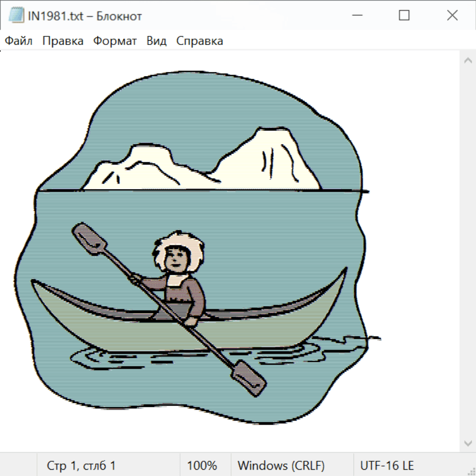Open the Вид menu
The image size is (476, 476).
click(157, 41)
